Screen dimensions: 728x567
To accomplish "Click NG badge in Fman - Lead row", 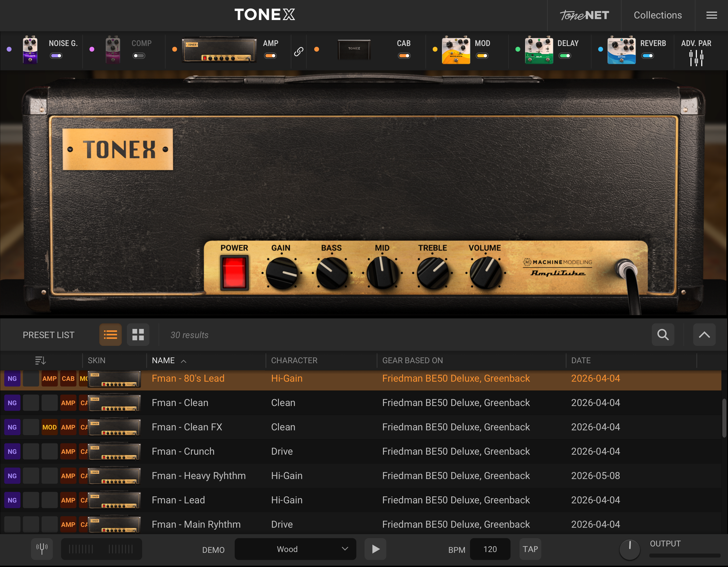I will tap(12, 500).
